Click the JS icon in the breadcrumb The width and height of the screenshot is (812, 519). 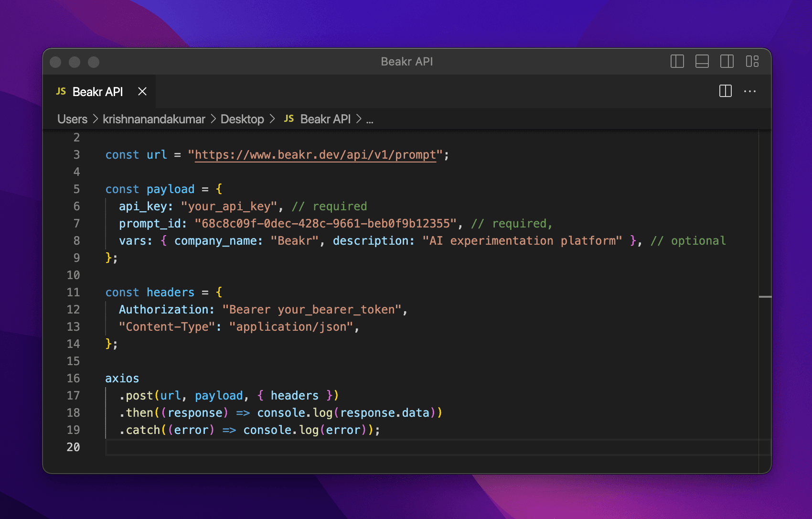point(289,119)
